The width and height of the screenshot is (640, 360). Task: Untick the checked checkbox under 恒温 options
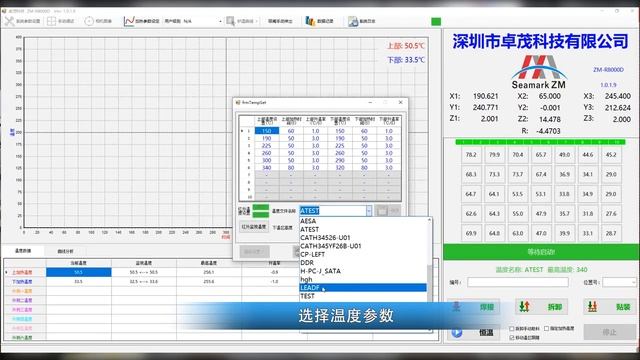click(511, 338)
